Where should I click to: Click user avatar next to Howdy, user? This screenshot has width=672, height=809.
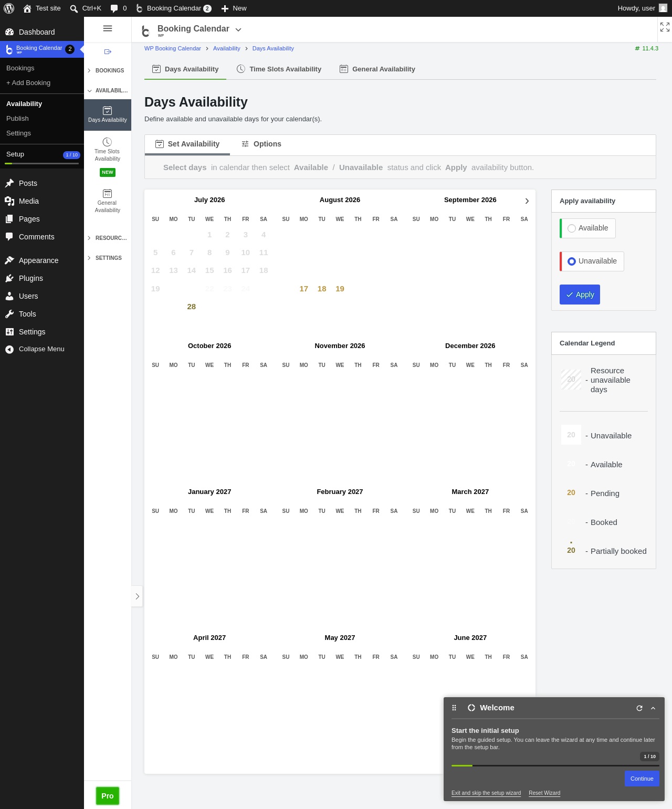pos(663,8)
